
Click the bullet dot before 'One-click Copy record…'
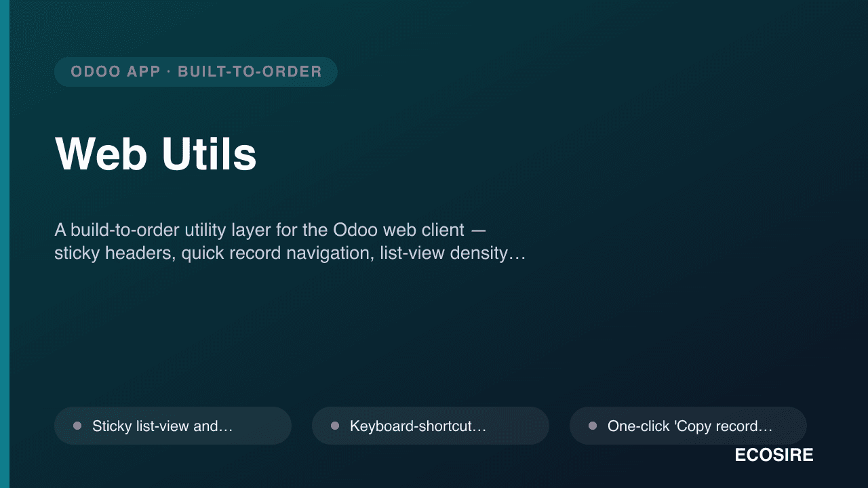pyautogui.click(x=593, y=426)
